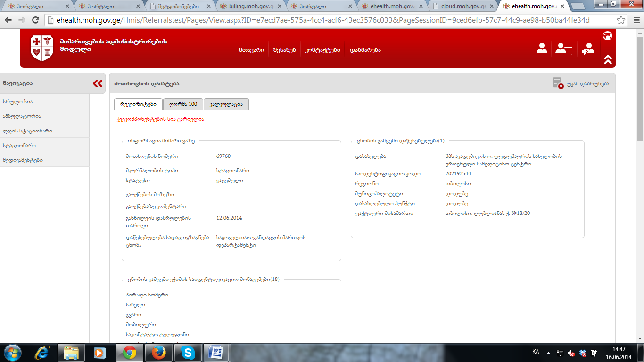
Task: Open მთავარი in top menu
Action: [x=251, y=50]
